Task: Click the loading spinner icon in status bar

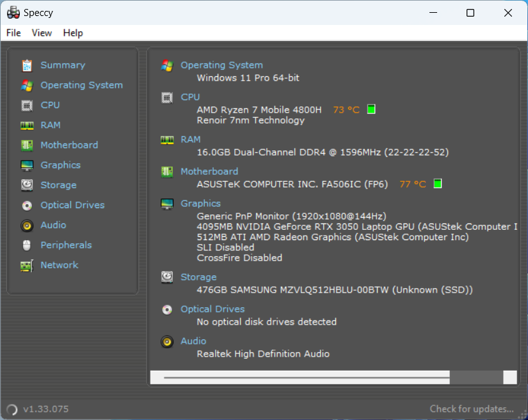Action: [x=12, y=409]
